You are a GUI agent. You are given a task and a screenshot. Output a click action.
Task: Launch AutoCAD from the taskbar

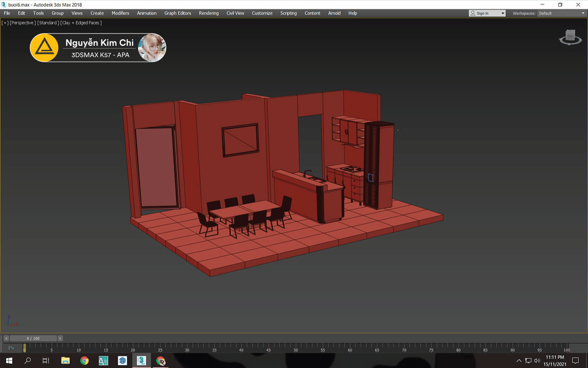point(103,361)
